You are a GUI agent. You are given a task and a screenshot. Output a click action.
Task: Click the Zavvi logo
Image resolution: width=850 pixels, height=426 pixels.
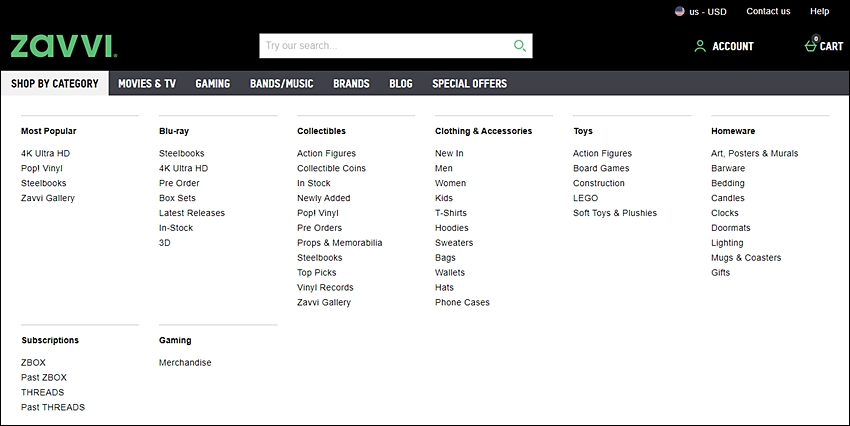[63, 47]
